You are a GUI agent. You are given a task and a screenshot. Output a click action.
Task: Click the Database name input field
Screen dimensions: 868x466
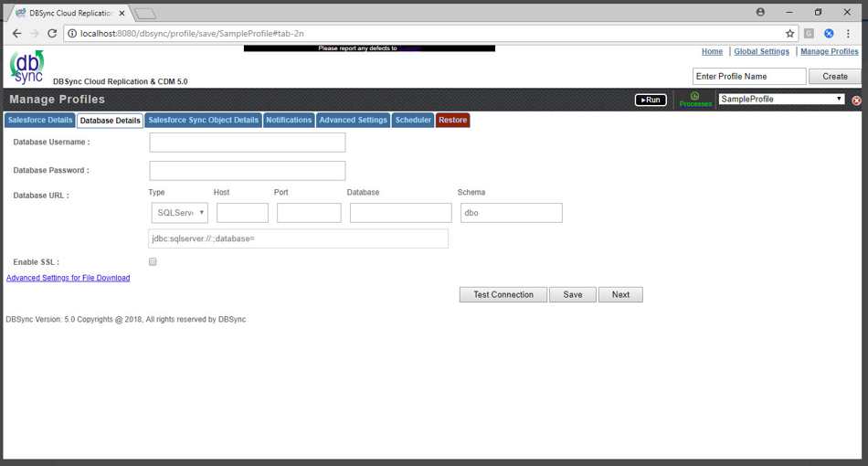pos(401,213)
